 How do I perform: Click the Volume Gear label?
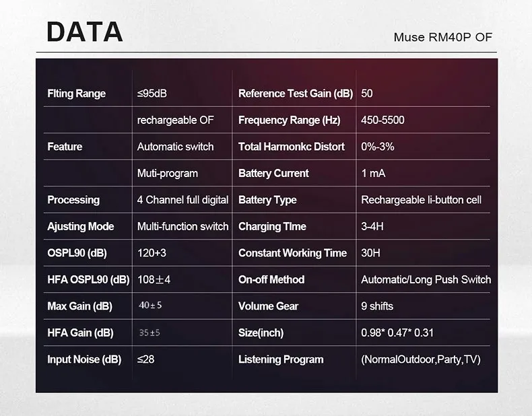[268, 306]
